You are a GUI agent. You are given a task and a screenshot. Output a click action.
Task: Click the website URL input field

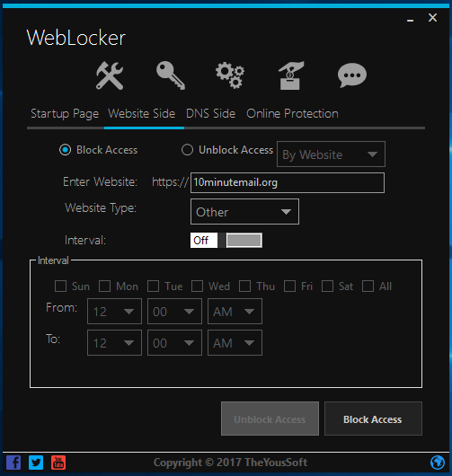288,182
